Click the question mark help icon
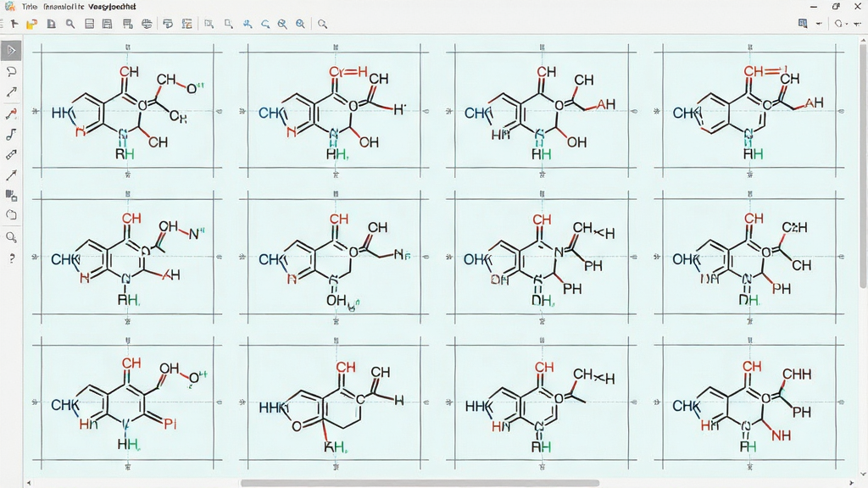This screenshot has height=488, width=868. 11,258
